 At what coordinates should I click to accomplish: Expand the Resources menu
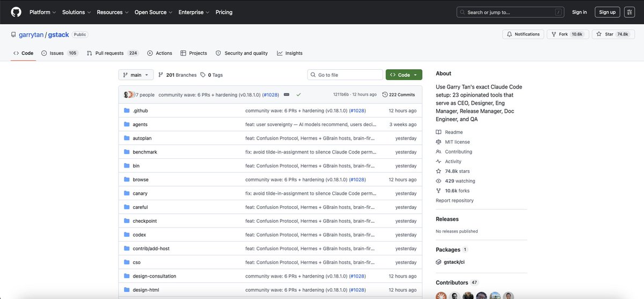(x=113, y=12)
